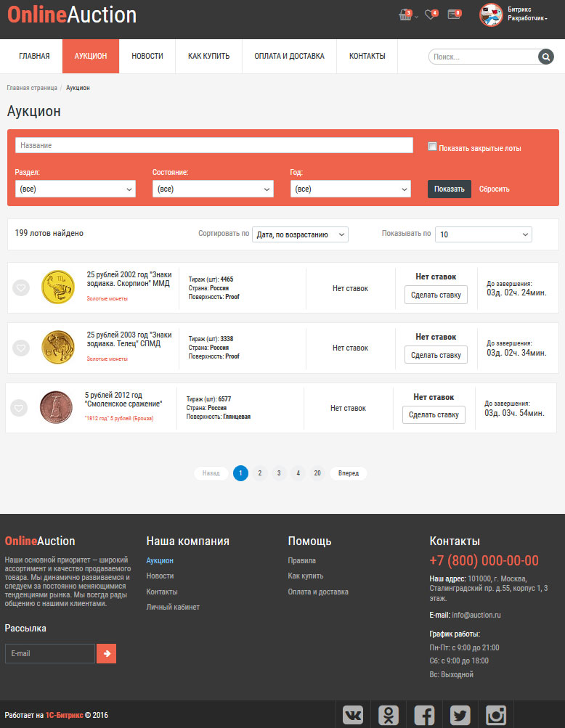Favorite the Смоленское сражение coin lot

coord(19,409)
